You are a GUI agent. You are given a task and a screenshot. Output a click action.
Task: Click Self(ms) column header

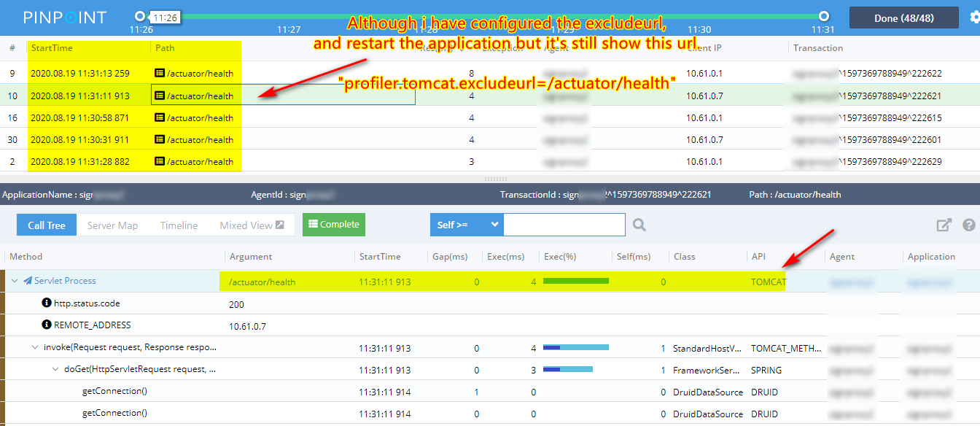point(633,257)
